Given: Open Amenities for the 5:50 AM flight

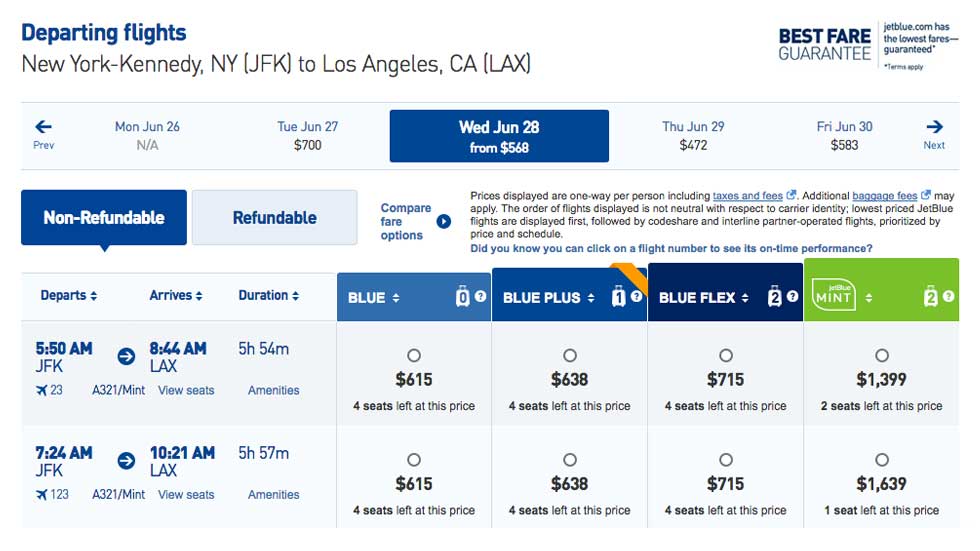Looking at the screenshot, I should tap(273, 390).
